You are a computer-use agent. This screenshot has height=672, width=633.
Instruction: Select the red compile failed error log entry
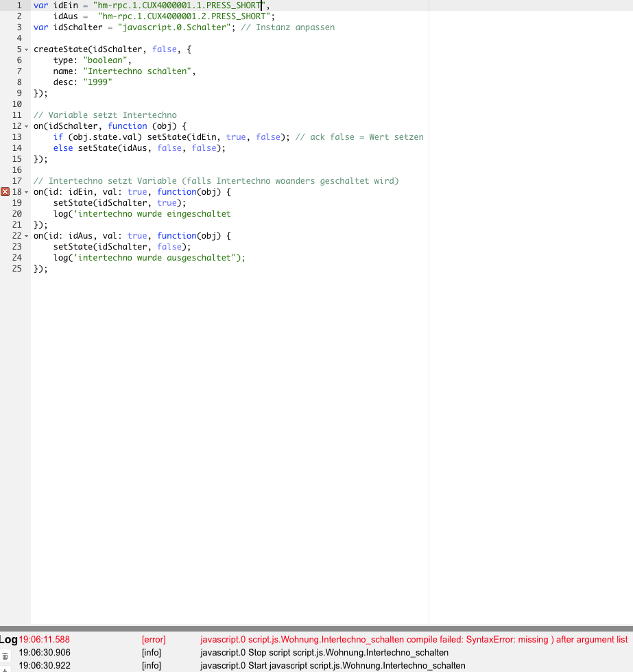(413, 639)
